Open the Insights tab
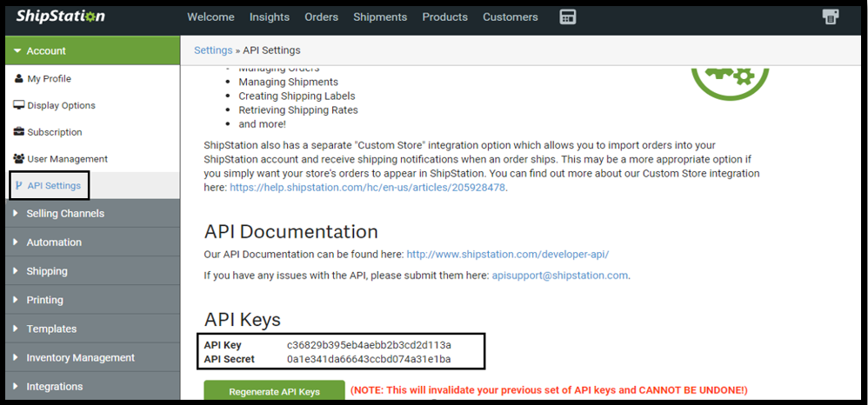The image size is (868, 405). coord(270,17)
